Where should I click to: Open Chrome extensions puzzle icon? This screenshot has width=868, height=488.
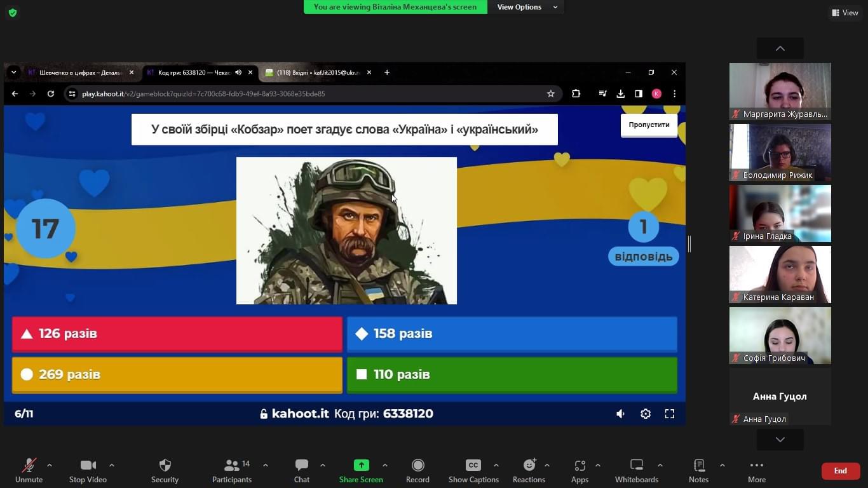[576, 93]
